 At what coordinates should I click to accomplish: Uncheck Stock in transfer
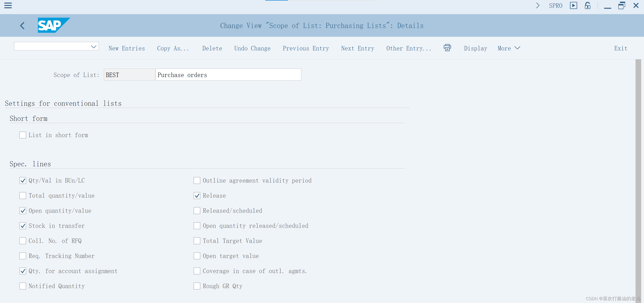click(x=23, y=226)
